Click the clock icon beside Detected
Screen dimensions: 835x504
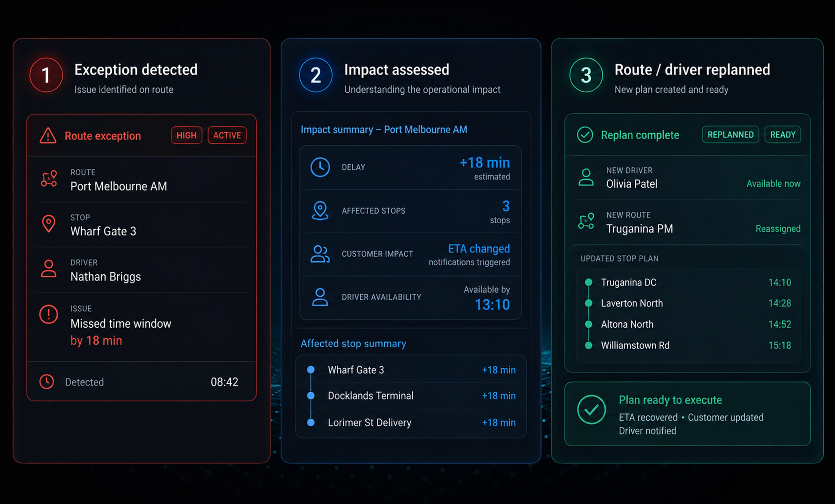coord(47,382)
